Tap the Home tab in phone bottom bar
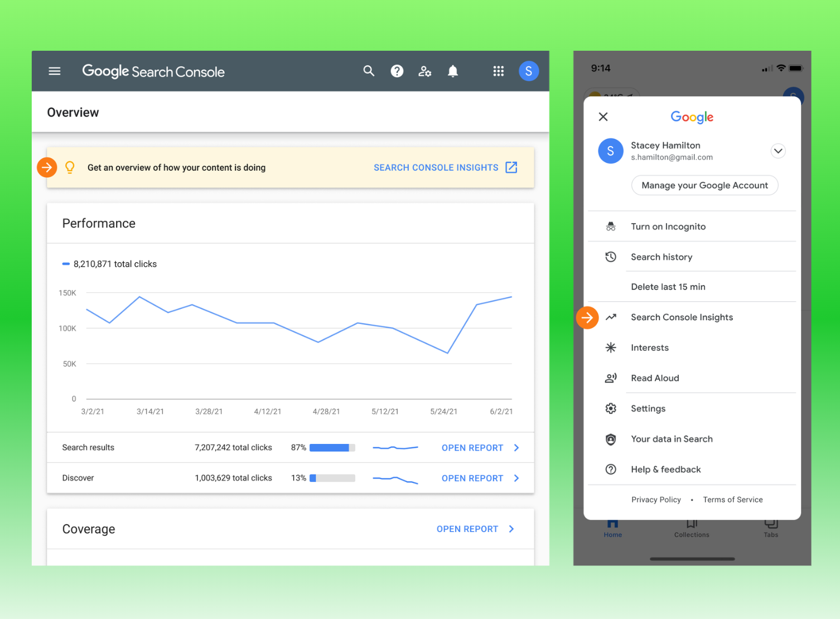The image size is (840, 619). tap(612, 528)
